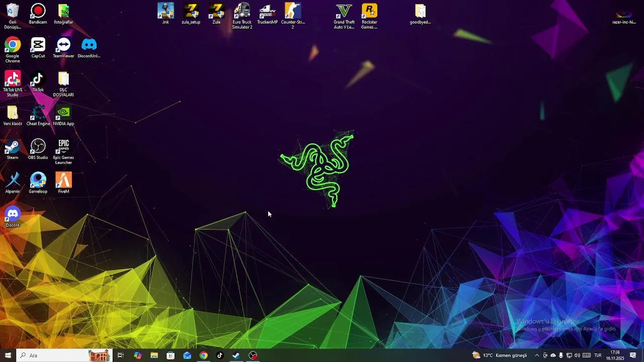Select the FiveM desktop shortcut
The image size is (644, 362).
click(x=63, y=183)
